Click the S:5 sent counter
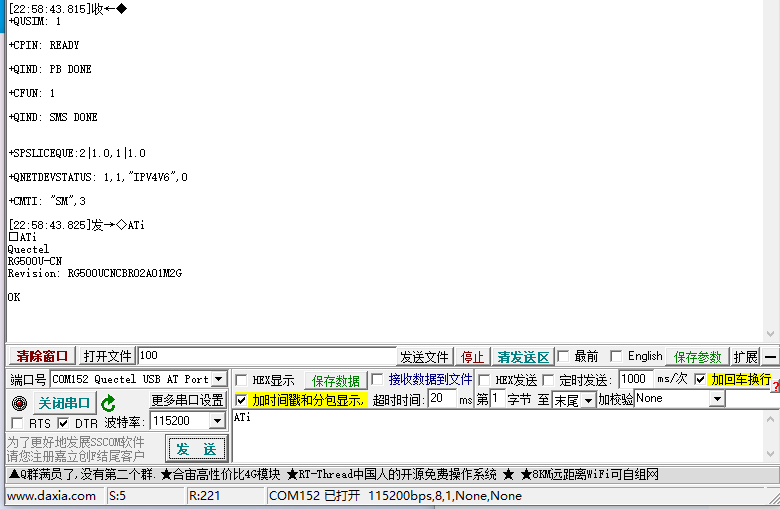The width and height of the screenshot is (780, 509). [x=117, y=496]
